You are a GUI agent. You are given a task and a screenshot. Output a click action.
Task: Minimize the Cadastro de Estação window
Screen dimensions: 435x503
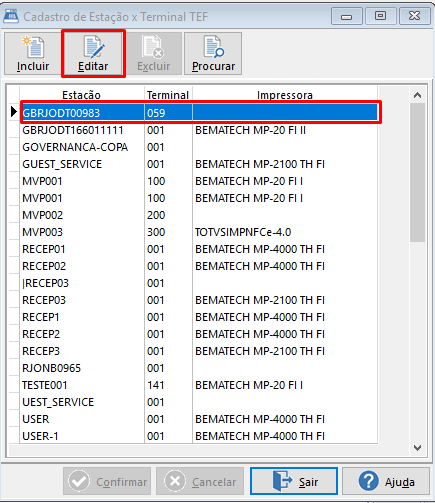tap(347, 16)
